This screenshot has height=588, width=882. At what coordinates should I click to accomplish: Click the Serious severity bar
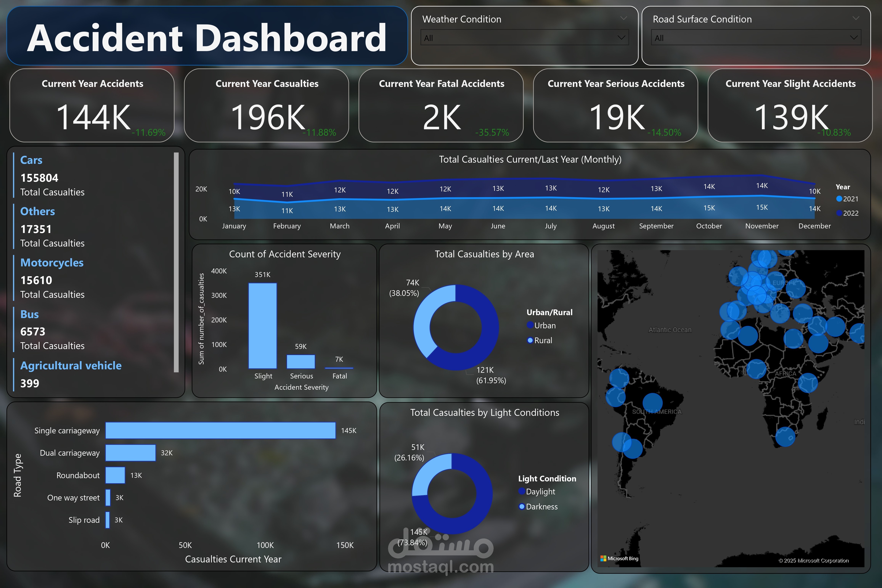coord(301,361)
